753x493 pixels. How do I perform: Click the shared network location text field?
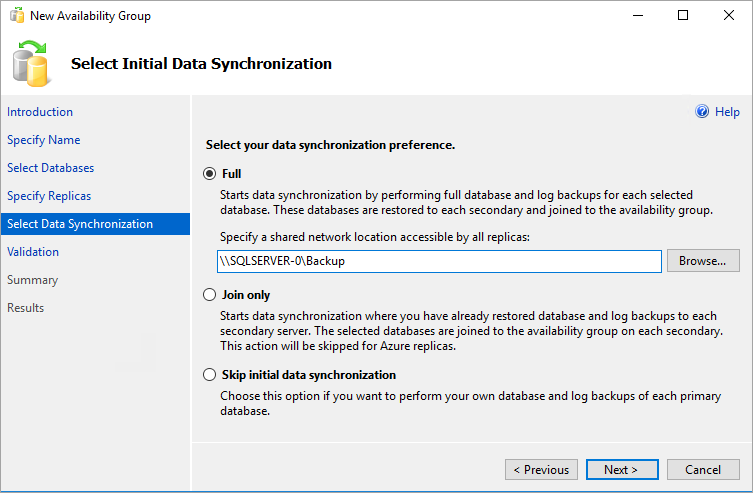pyautogui.click(x=439, y=261)
